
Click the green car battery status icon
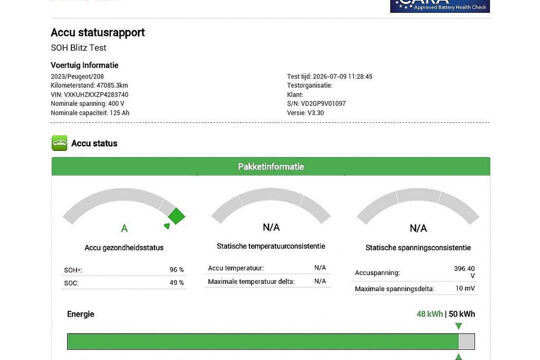click(x=59, y=143)
